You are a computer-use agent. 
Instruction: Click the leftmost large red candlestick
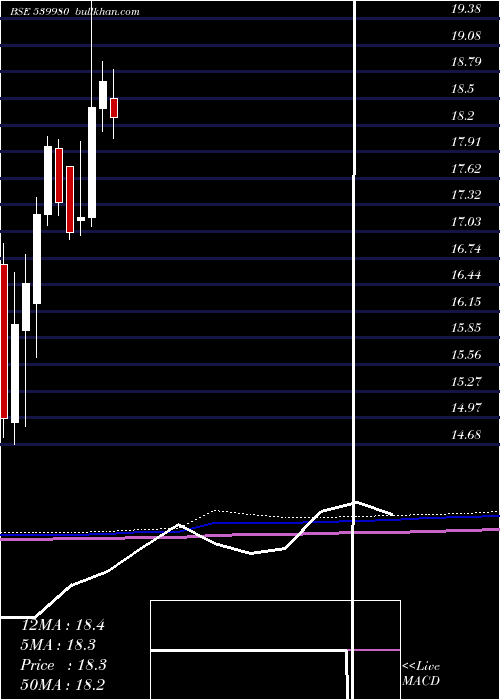click(4, 341)
